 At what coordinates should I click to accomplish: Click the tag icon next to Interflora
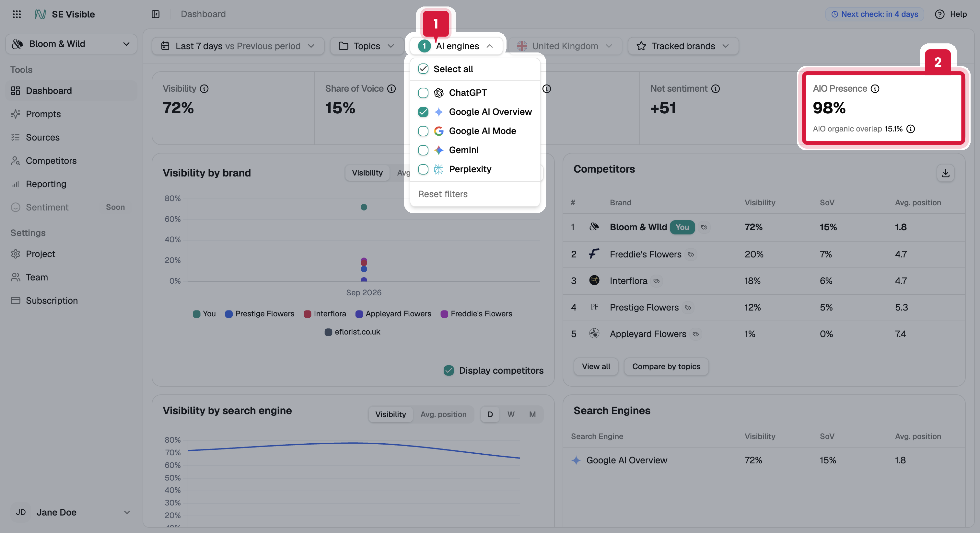656,281
